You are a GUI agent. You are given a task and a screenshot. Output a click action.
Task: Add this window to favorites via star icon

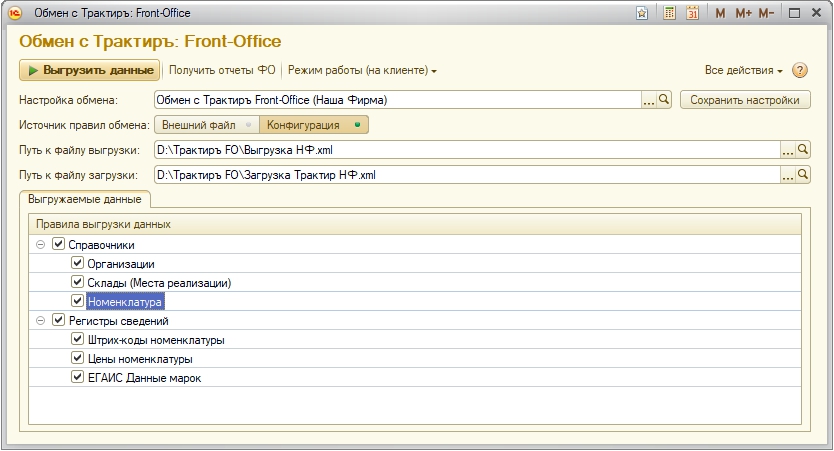[642, 14]
